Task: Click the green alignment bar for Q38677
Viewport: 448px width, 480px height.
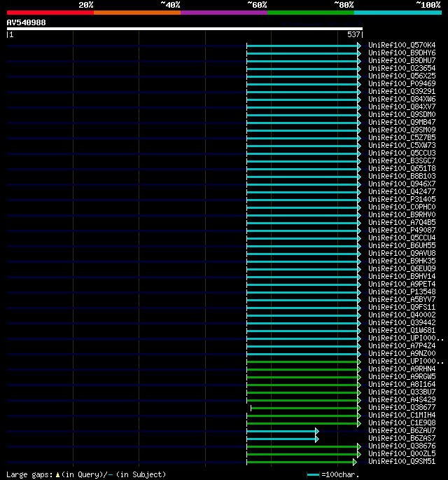Action: 304,408
